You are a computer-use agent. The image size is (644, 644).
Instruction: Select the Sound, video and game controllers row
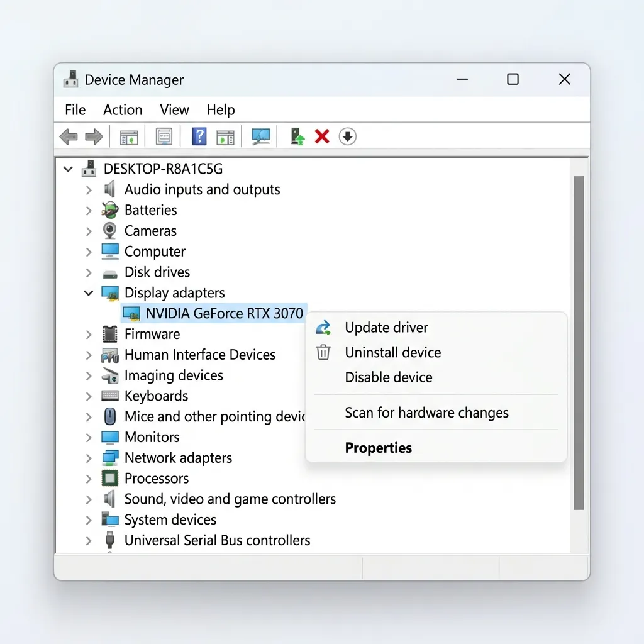[x=230, y=499]
